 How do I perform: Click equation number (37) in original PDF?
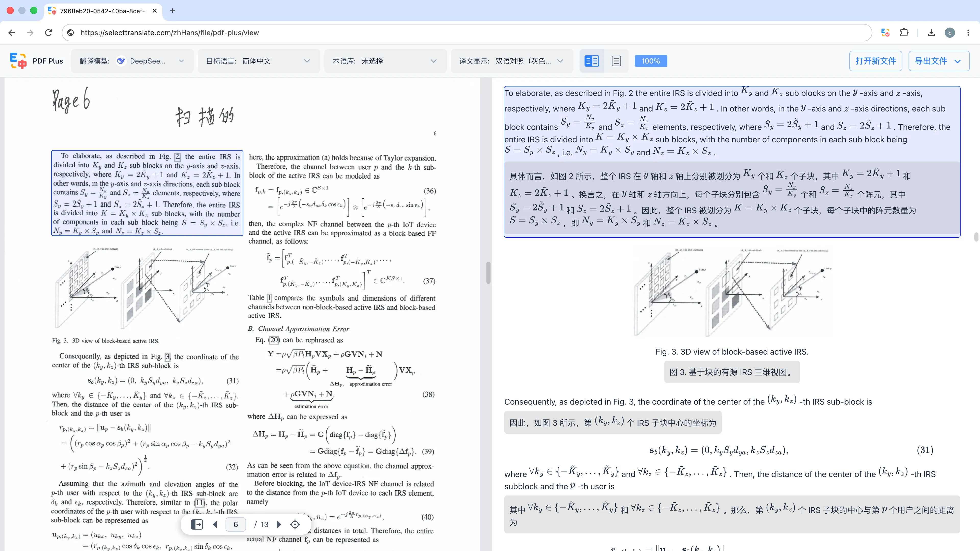coord(429,281)
